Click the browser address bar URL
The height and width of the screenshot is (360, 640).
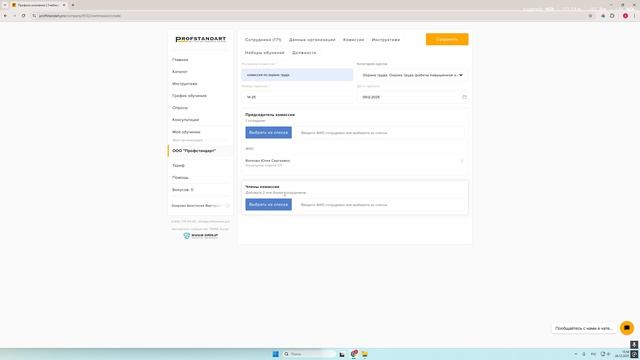click(80, 16)
